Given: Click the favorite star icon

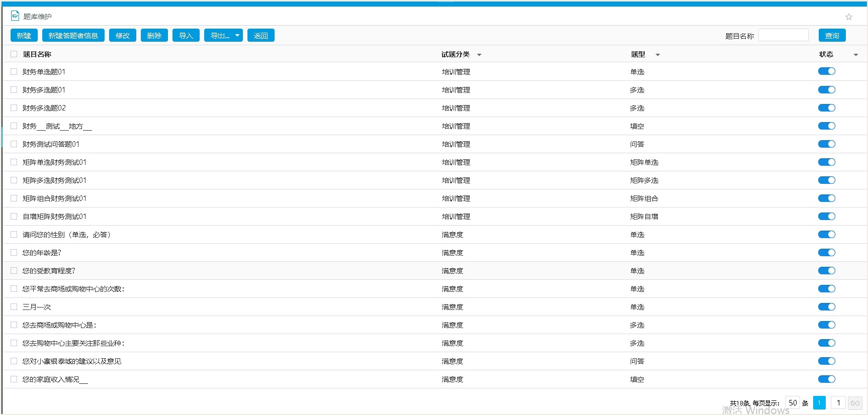Looking at the screenshot, I should pyautogui.click(x=849, y=17).
